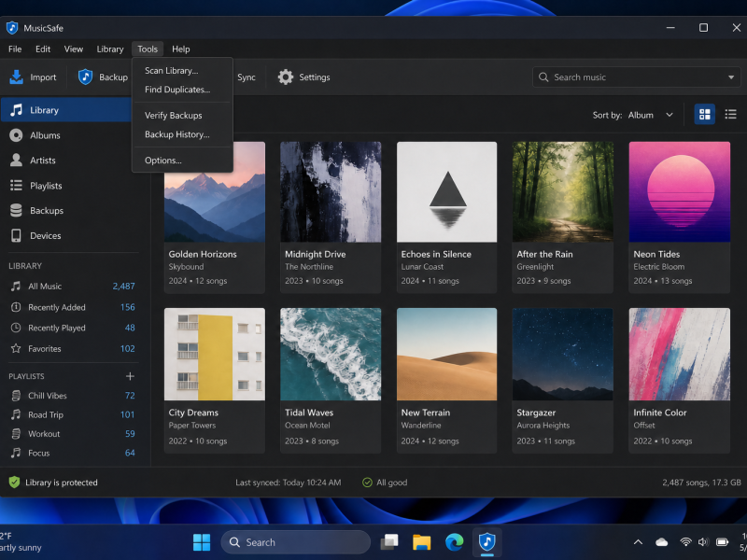
Task: Click the Backup shield icon in toolbar
Action: [x=85, y=77]
